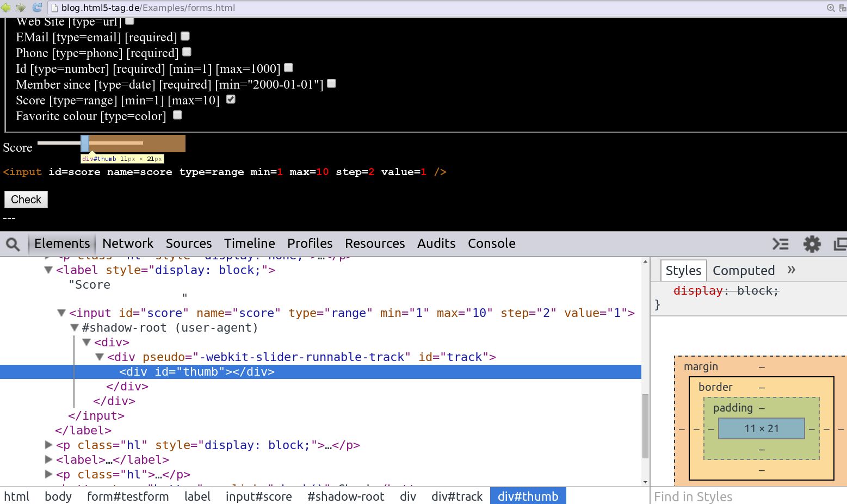Image resolution: width=847 pixels, height=504 pixels.
Task: Click the margin label in box model
Action: tap(701, 366)
